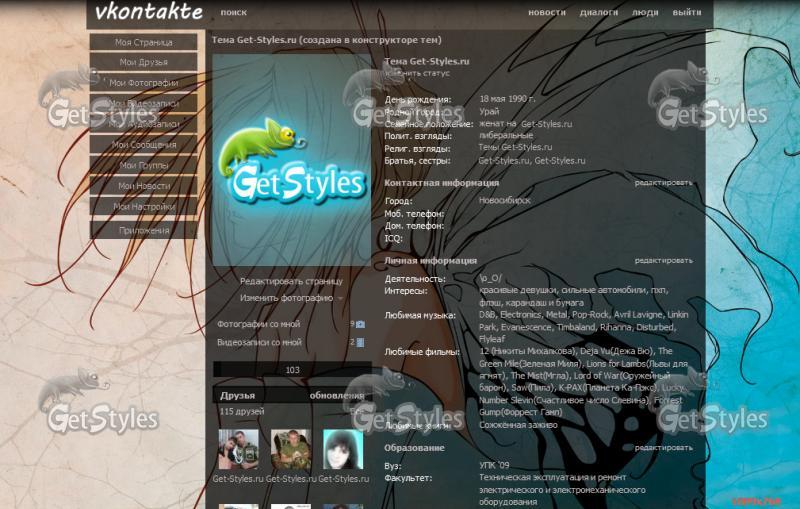
Task: Click изменить статус under profile name
Action: [417, 73]
